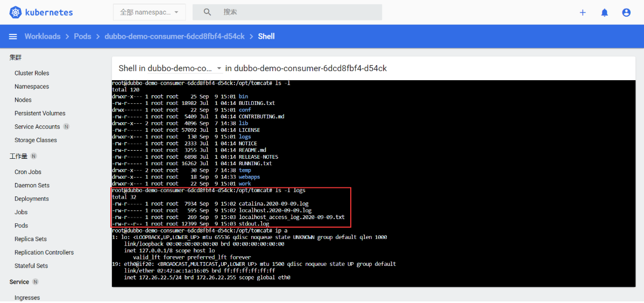The width and height of the screenshot is (644, 303).
Task: Click the 集群 section heading
Action: 15,57
